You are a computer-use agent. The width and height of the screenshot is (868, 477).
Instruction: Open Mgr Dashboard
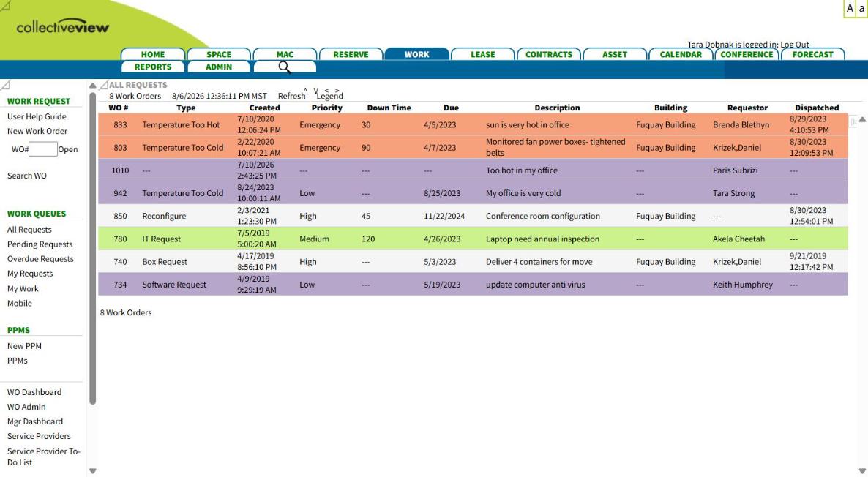[x=35, y=421]
